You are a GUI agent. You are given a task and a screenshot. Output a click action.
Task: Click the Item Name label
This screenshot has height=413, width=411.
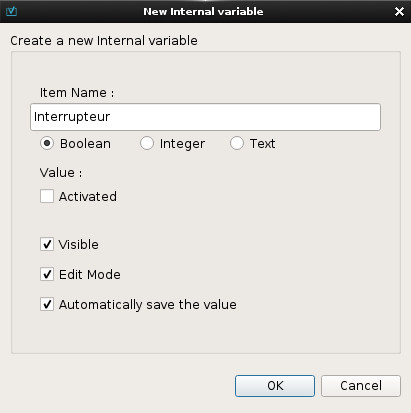[77, 93]
